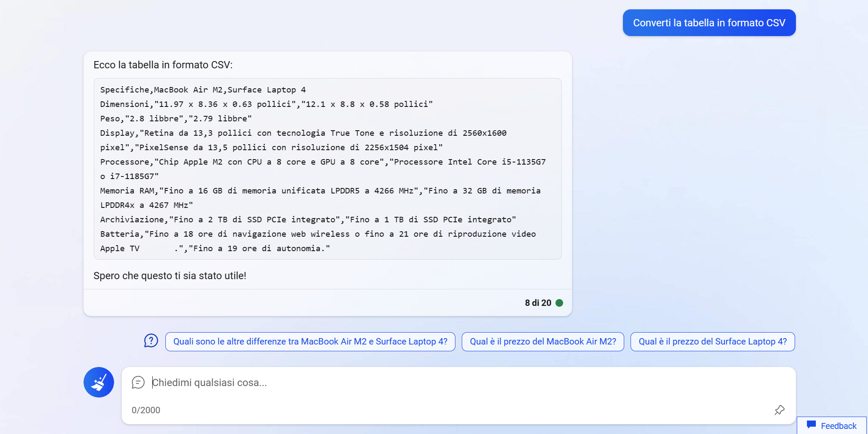Screen dimensions: 868x434
Task: Click the green status dot next to 8 di 20
Action: click(x=559, y=303)
